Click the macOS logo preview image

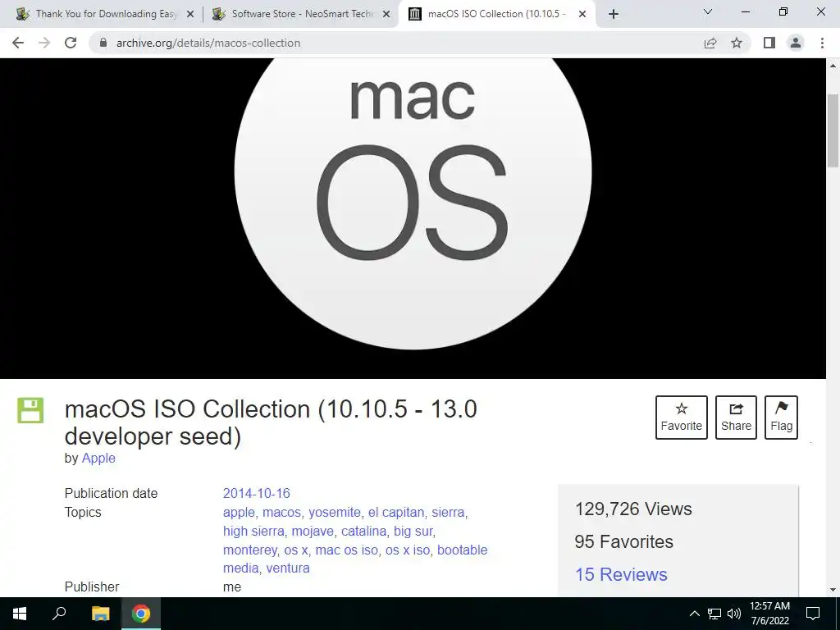coord(413,218)
